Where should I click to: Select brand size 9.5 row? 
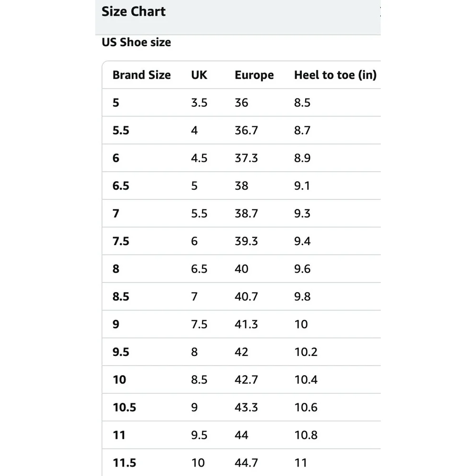click(241, 352)
